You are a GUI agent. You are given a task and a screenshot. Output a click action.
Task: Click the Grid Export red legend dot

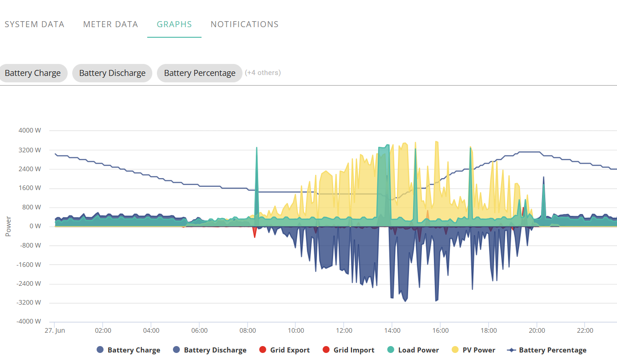[x=263, y=350]
